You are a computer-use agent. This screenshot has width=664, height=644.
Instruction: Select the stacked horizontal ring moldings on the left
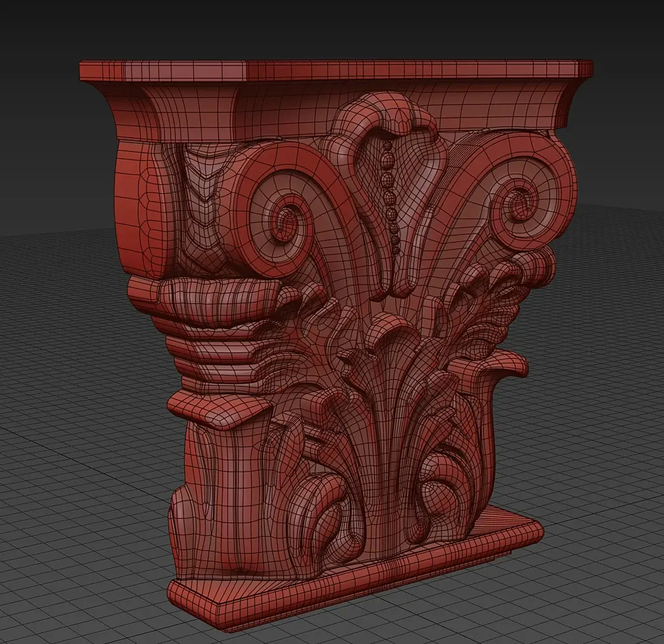tap(216, 359)
